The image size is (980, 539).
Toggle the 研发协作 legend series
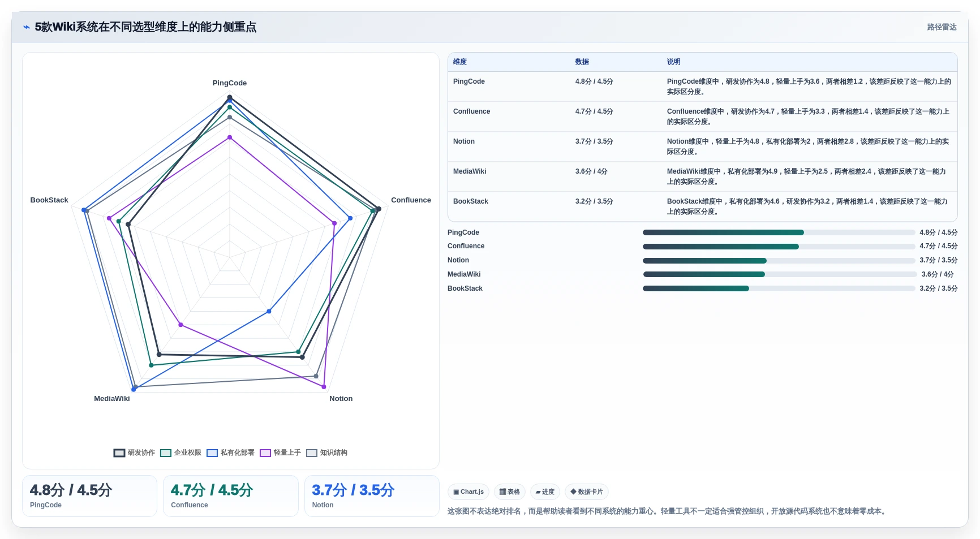tap(134, 452)
